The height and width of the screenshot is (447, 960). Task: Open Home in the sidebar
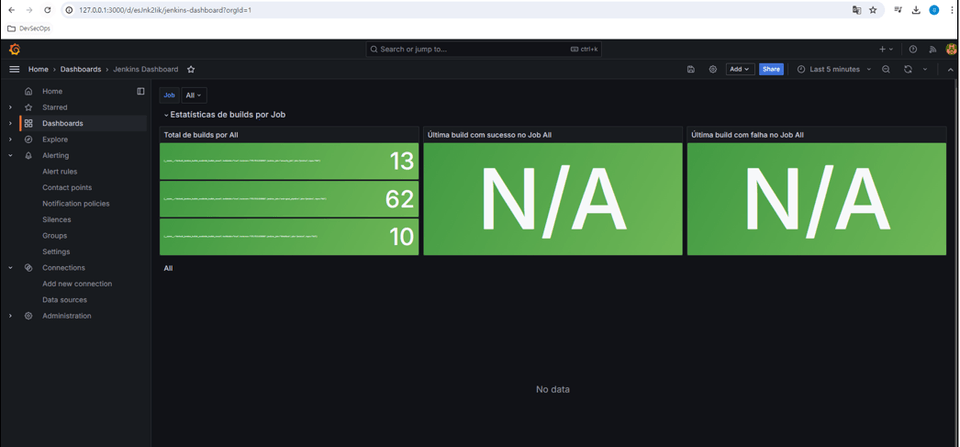[x=52, y=91]
